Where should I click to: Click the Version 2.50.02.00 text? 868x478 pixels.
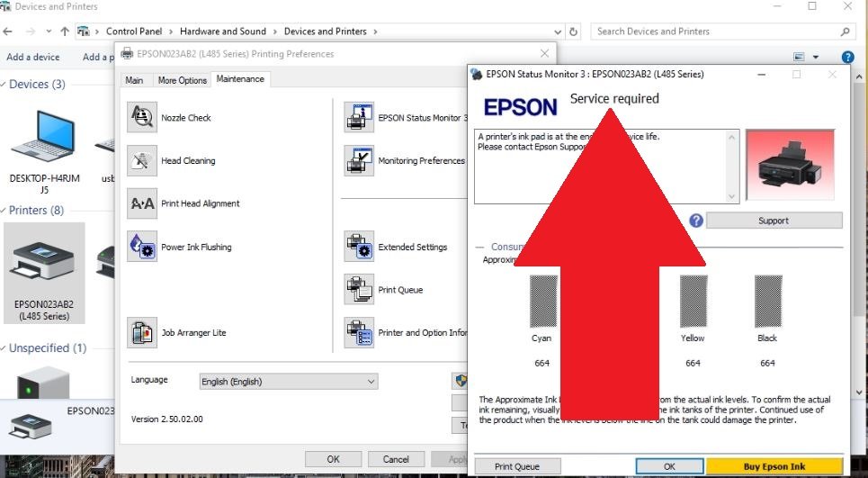click(x=166, y=419)
